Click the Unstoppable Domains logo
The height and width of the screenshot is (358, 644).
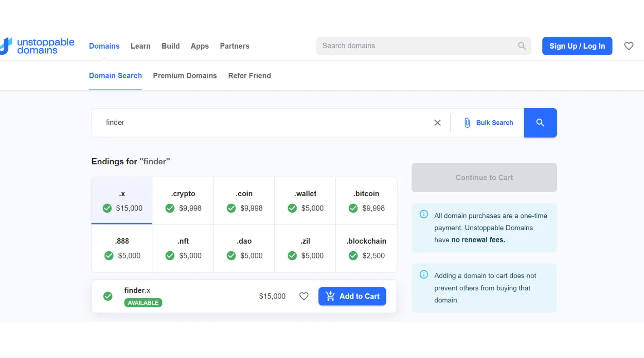coord(38,46)
